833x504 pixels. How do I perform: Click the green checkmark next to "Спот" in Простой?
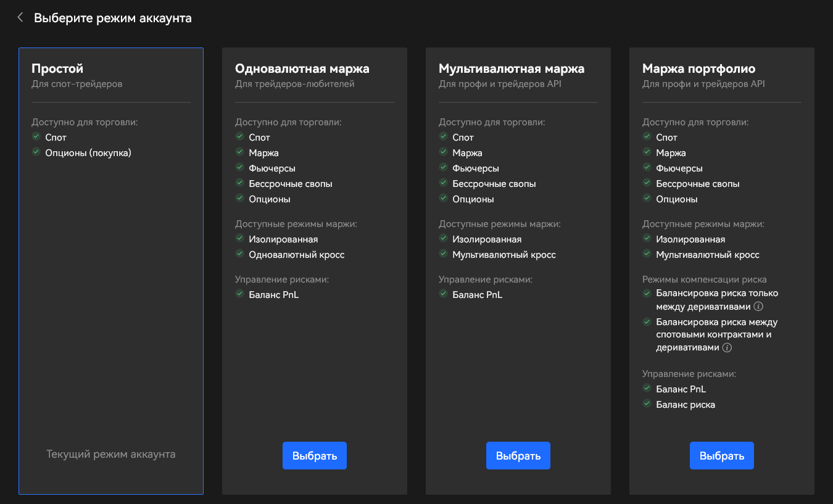pos(36,137)
